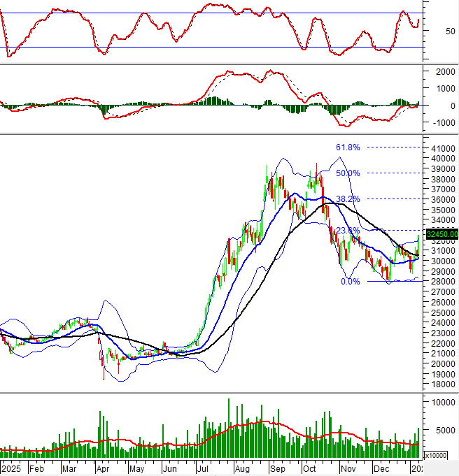The height and width of the screenshot is (476, 459).
Task: Click the 38.2% Fibonacci level label
Action: (348, 199)
